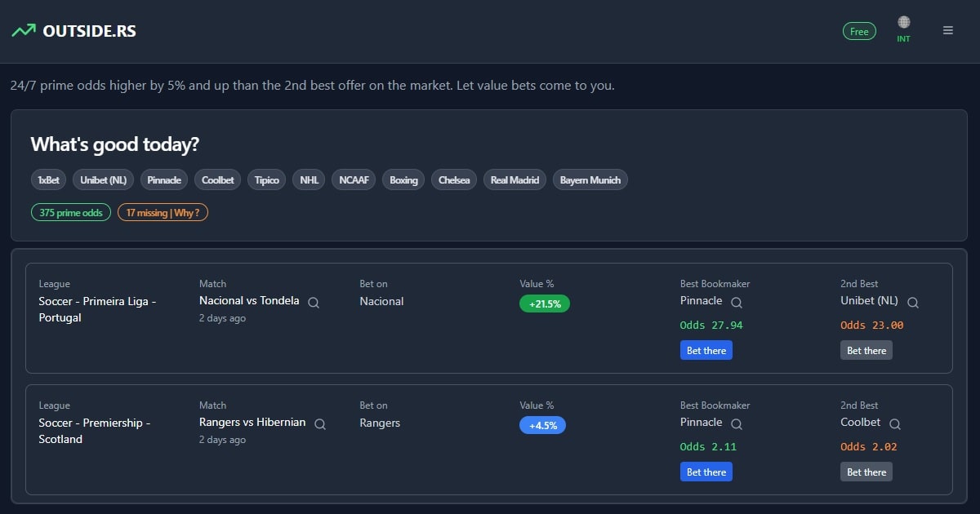Viewport: 980px width, 514px height.
Task: Click magnifier next to Unibet (NL) bookmaker
Action: click(913, 303)
